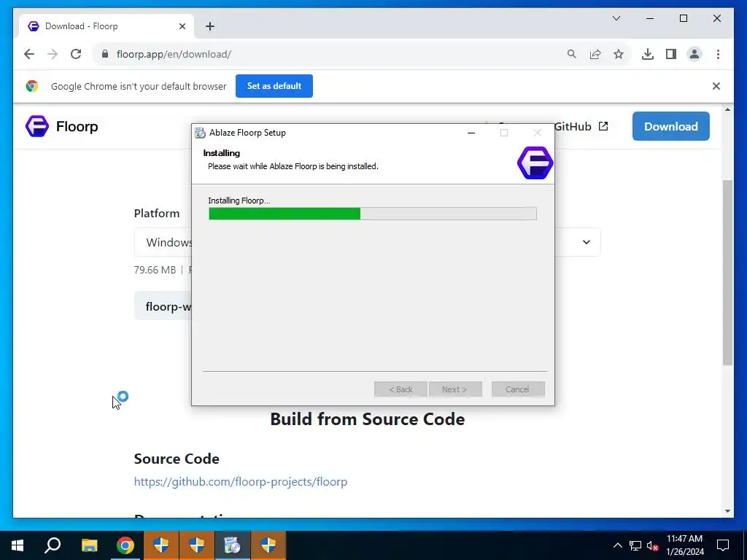The height and width of the screenshot is (560, 747).
Task: Show hidden system tray icons
Action: coord(617,545)
